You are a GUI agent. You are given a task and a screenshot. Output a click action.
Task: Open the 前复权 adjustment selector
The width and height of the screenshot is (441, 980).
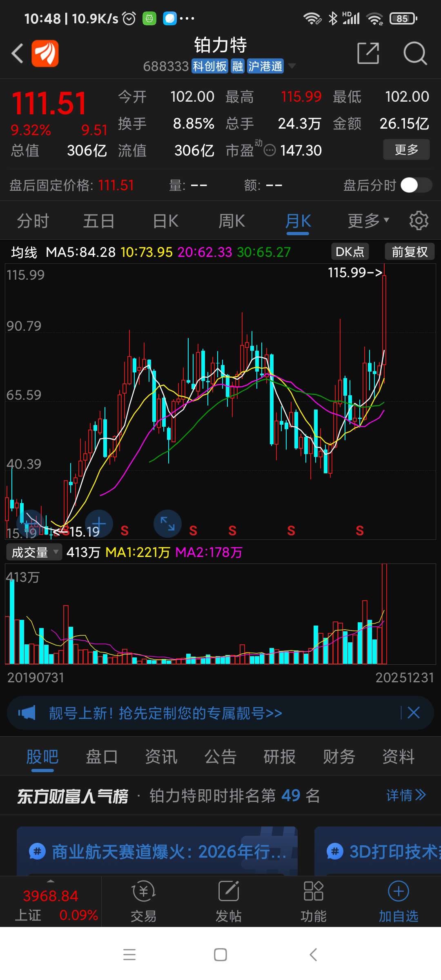pos(410,252)
